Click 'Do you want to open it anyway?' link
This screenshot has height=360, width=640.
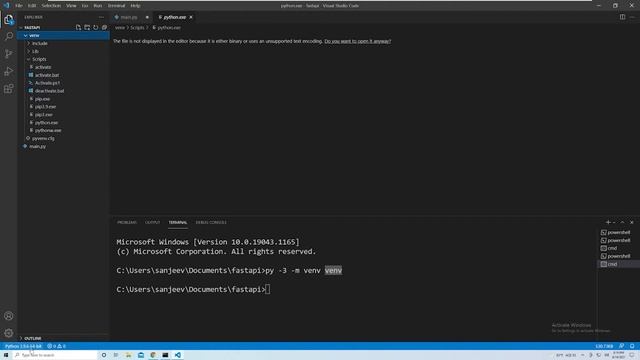(x=358, y=41)
